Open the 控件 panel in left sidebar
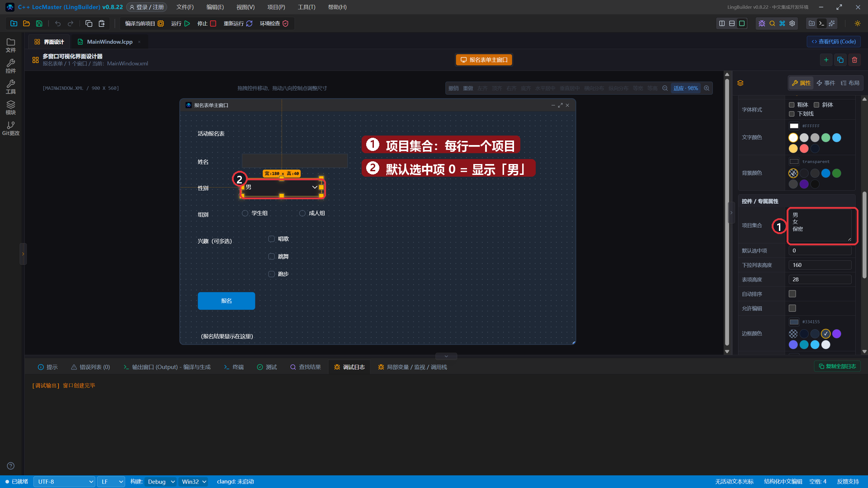Image resolution: width=868 pixels, height=488 pixels. [x=11, y=66]
